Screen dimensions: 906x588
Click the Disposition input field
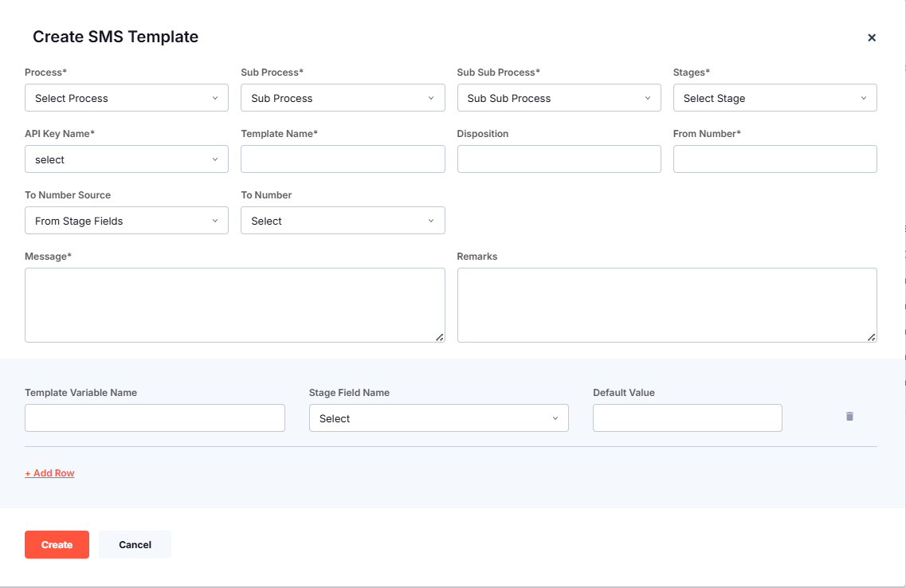(559, 159)
